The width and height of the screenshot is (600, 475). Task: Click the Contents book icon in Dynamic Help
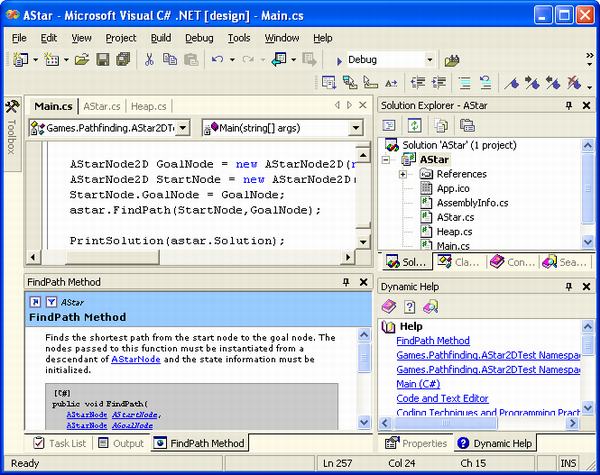(389, 307)
